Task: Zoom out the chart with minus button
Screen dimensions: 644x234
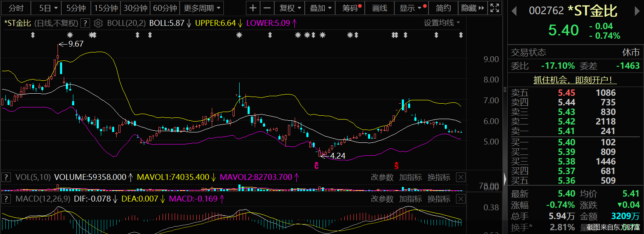Action: [267, 8]
